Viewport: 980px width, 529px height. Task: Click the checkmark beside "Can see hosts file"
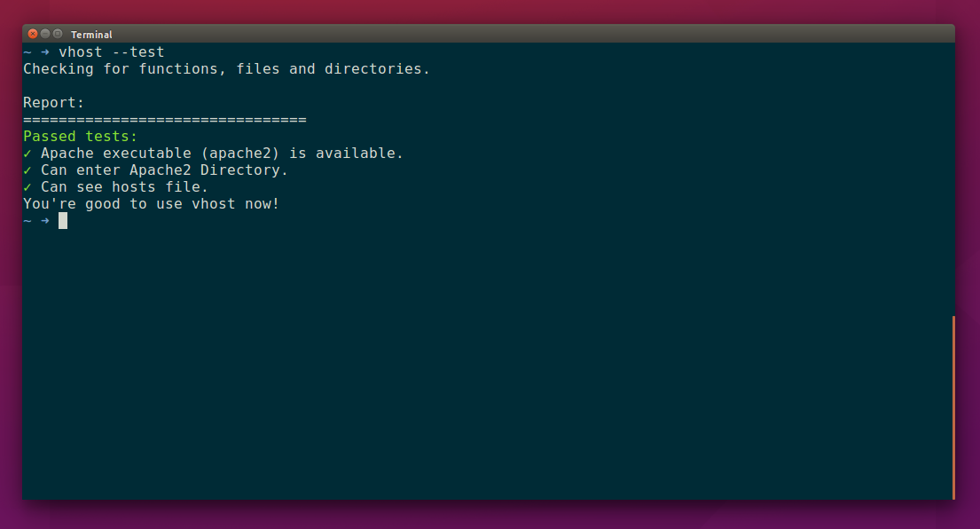click(x=27, y=186)
